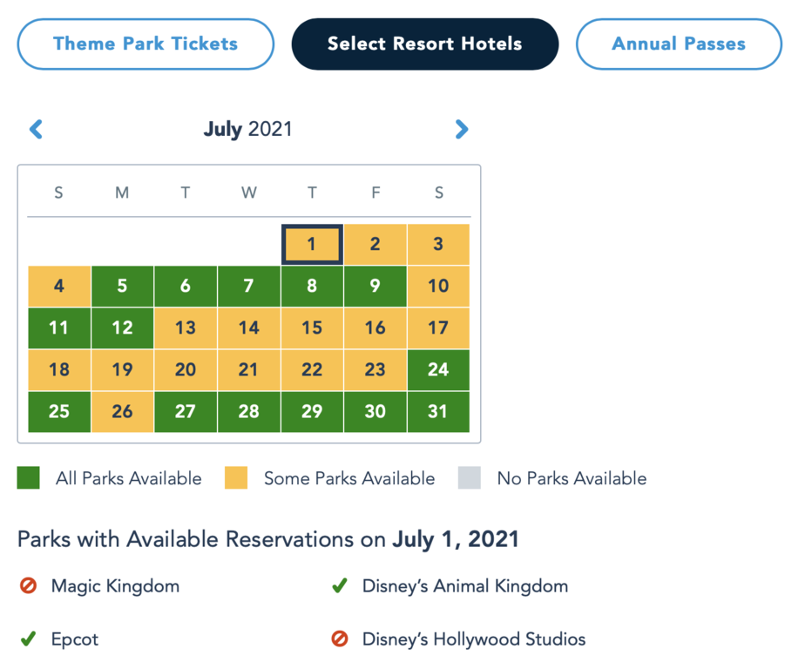Pick July 26 on the calendar
This screenshot has width=812, height=669.
[122, 412]
